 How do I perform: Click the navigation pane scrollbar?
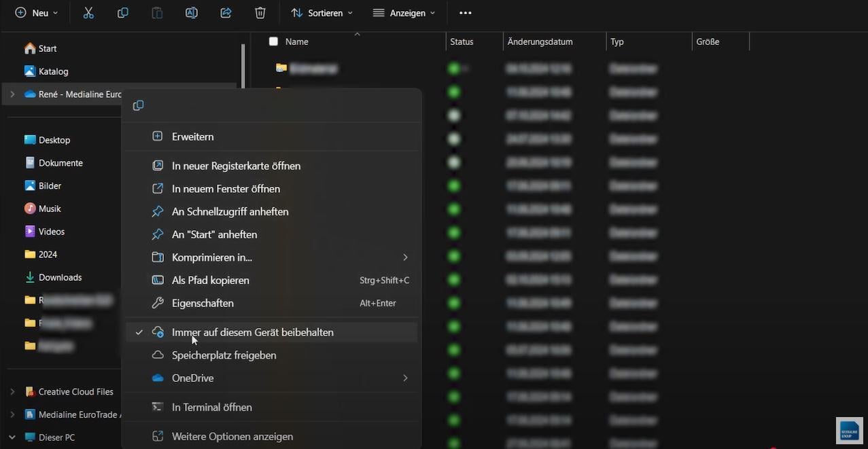tap(243, 65)
